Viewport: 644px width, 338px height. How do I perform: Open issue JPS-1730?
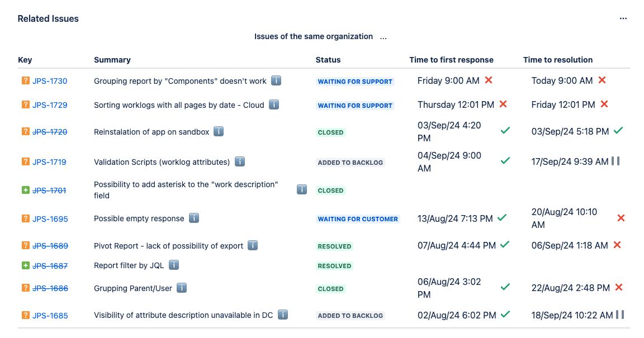pyautogui.click(x=50, y=80)
